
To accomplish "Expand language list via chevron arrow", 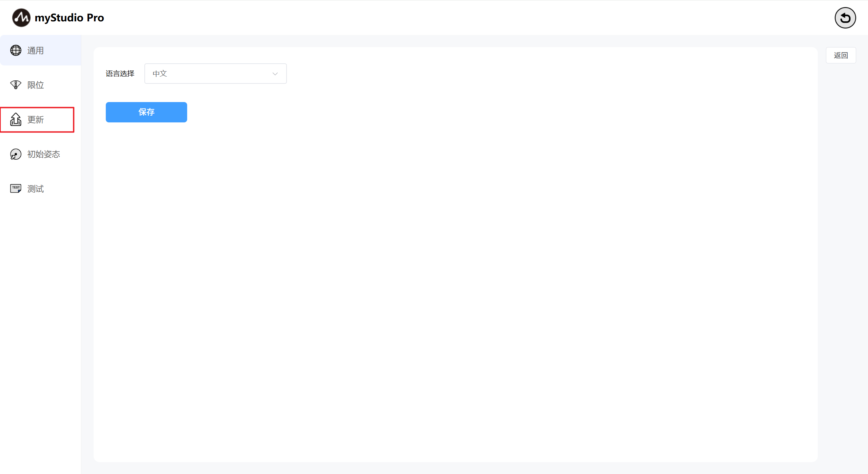I will pos(275,74).
